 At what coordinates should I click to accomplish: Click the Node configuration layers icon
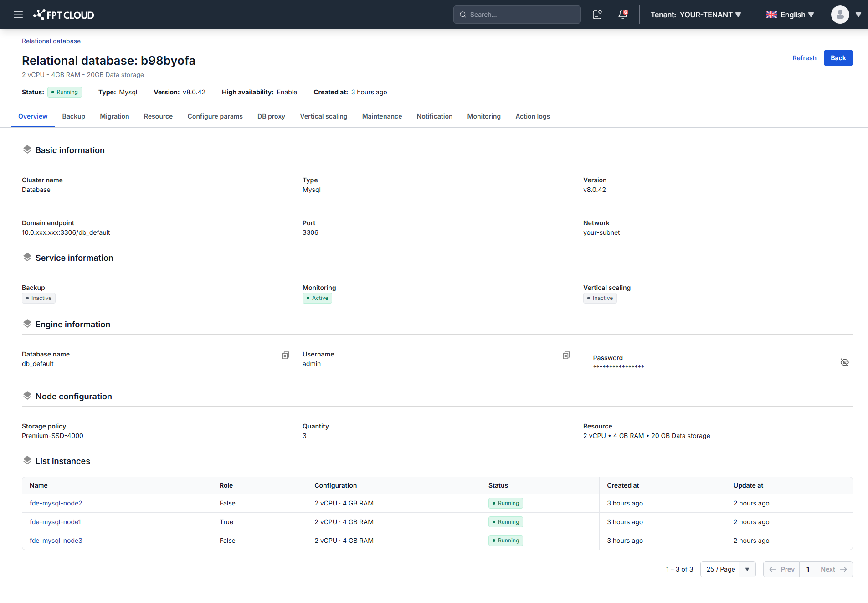click(x=27, y=396)
